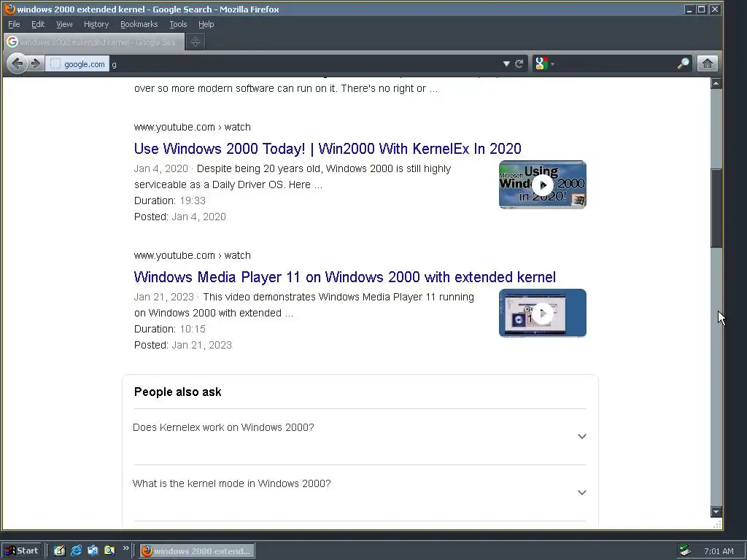
Task: Launch Internet Explorer from quick launch
Action: [x=76, y=551]
